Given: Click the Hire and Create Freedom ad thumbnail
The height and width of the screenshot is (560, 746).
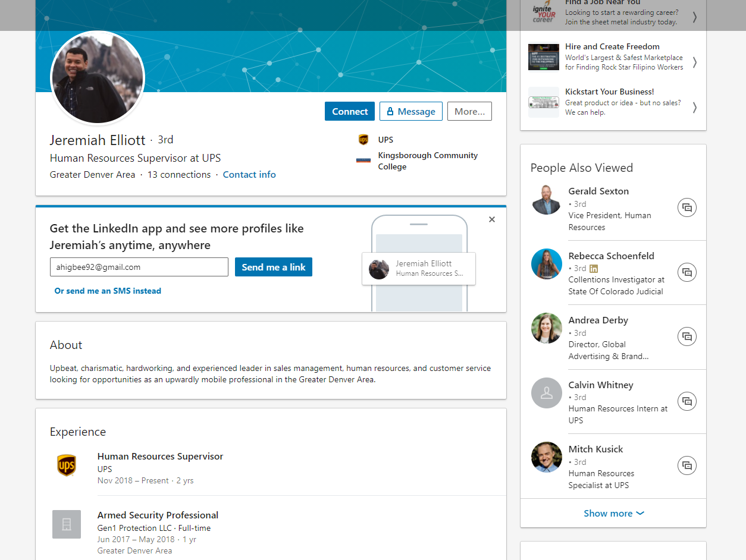Looking at the screenshot, I should (x=544, y=57).
